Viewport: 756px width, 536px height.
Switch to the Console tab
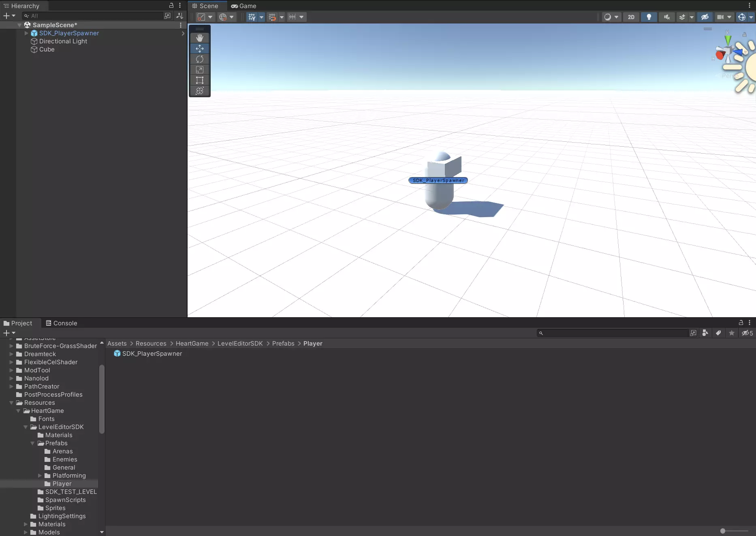pyautogui.click(x=62, y=323)
